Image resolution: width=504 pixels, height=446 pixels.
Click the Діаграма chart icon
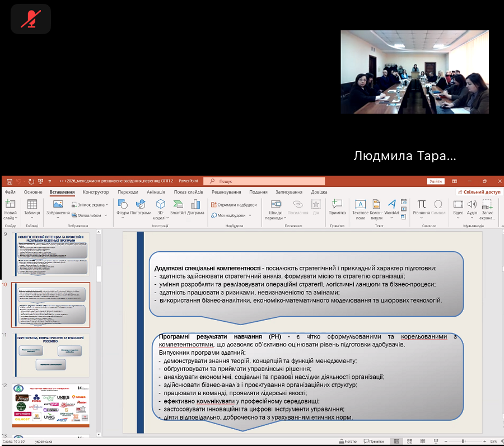point(196,208)
